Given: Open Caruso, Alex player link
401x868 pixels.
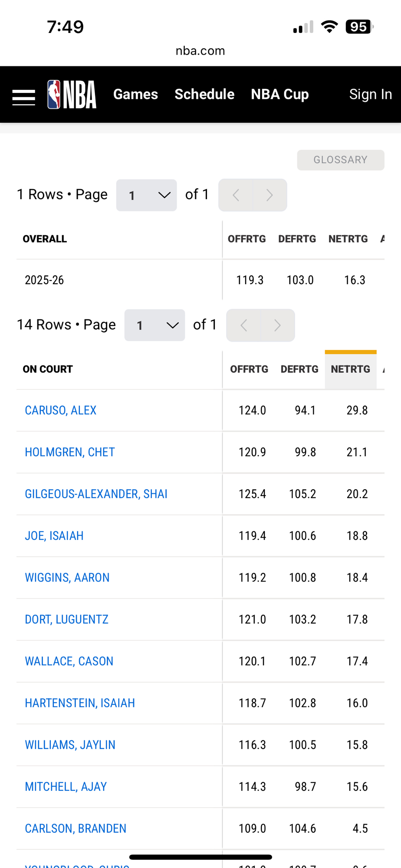Looking at the screenshot, I should pos(61,411).
